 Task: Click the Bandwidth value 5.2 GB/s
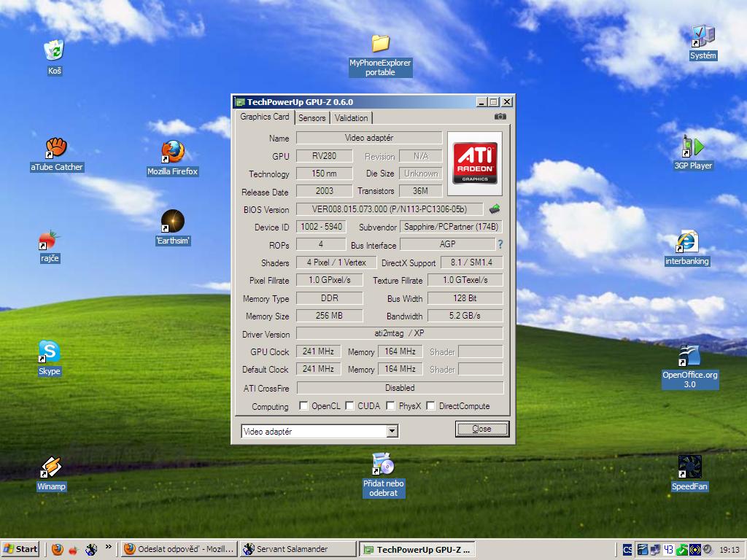pos(465,316)
